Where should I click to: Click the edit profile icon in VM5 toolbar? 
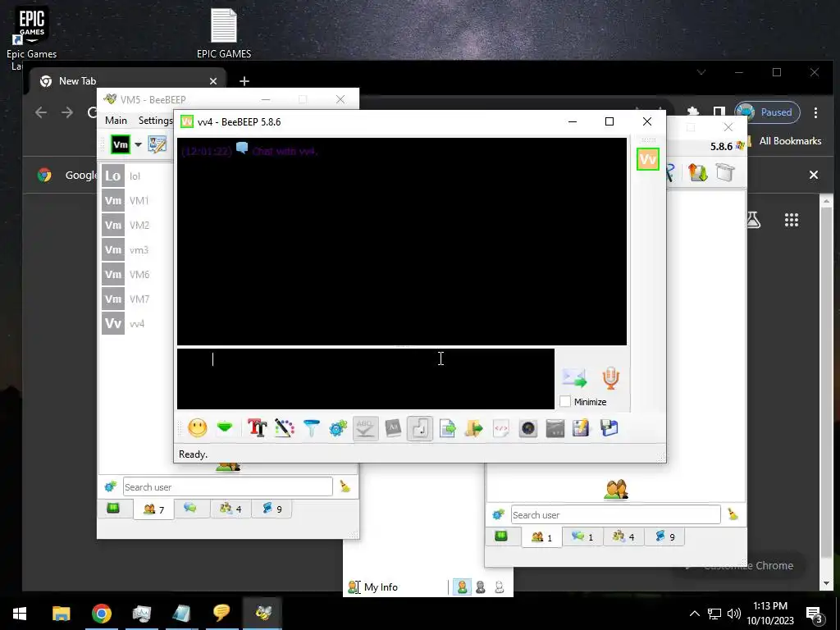point(157,144)
